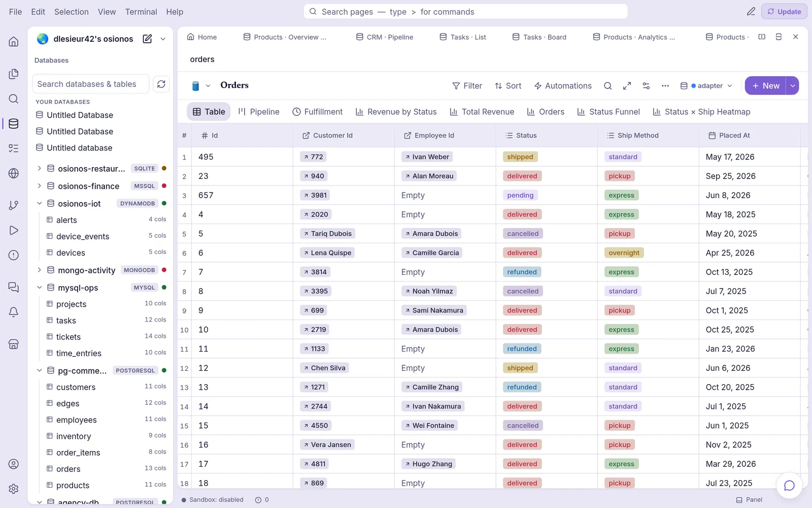Click the play/run icon in sidebar
This screenshot has width=812, height=508.
[14, 230]
